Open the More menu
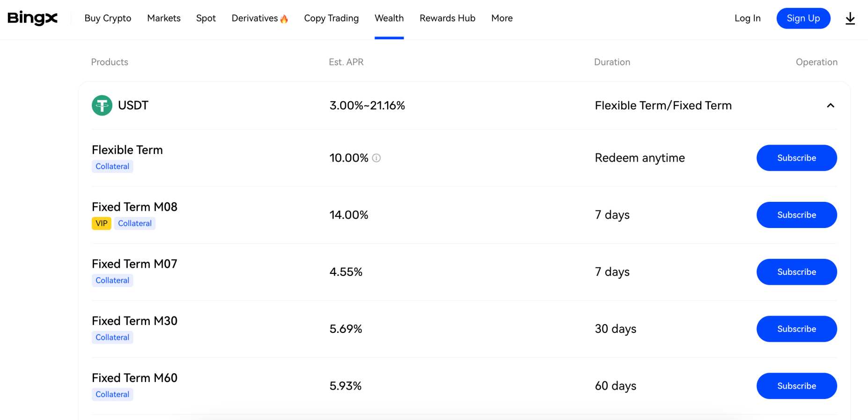 pos(502,18)
